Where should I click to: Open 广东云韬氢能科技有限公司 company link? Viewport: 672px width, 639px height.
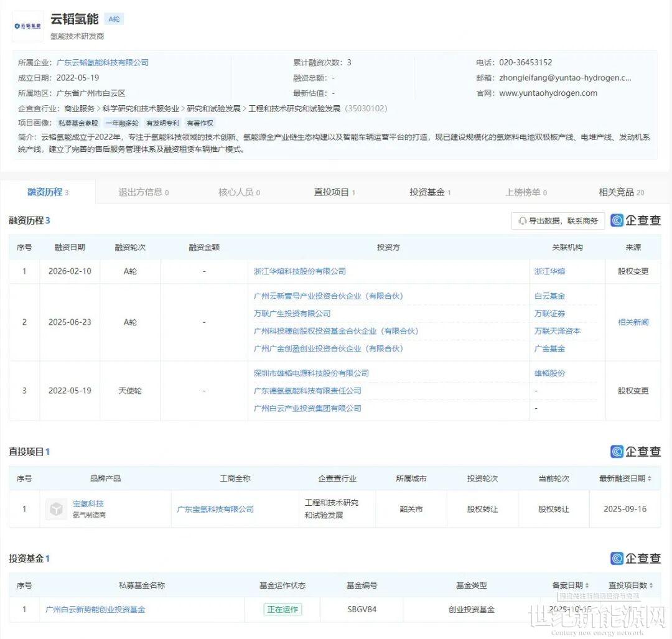tap(103, 62)
